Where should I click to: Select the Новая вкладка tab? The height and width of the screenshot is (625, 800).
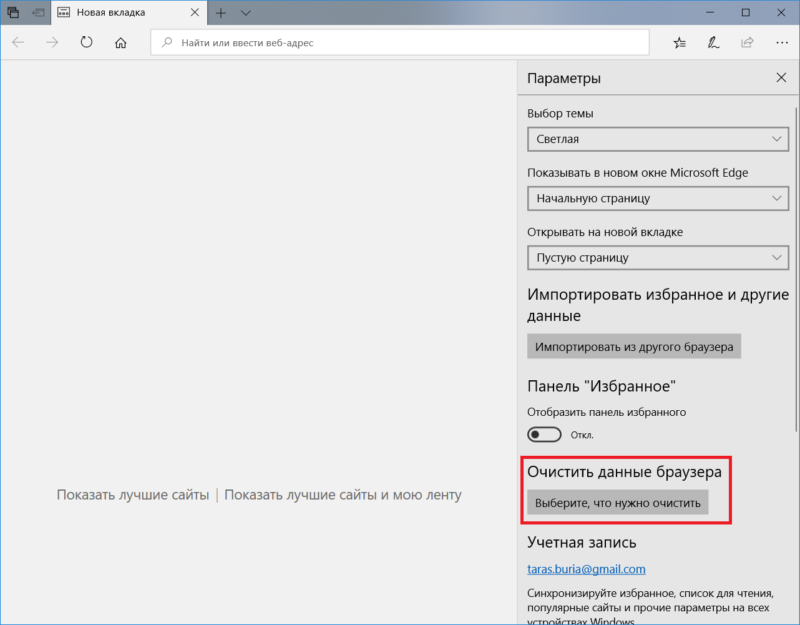129,12
